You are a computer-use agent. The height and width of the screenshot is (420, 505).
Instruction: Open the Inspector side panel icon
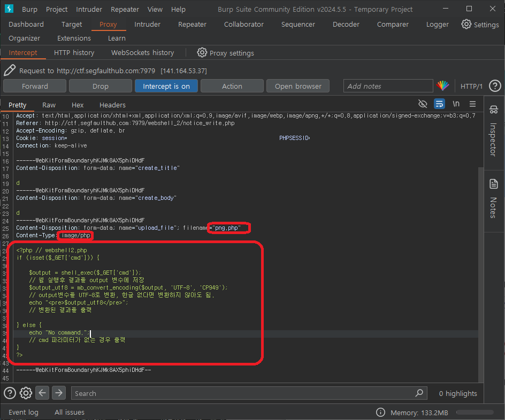pyautogui.click(x=494, y=110)
